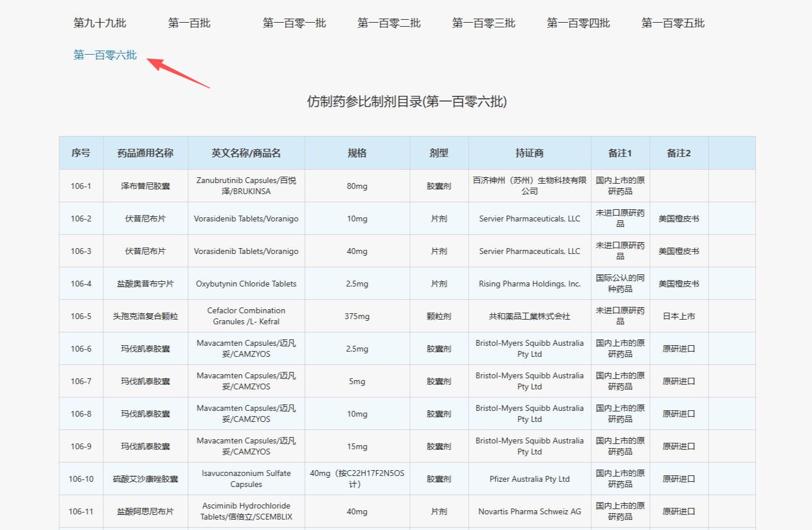The image size is (812, 530).
Task: Select row number 106-11
Action: click(81, 511)
